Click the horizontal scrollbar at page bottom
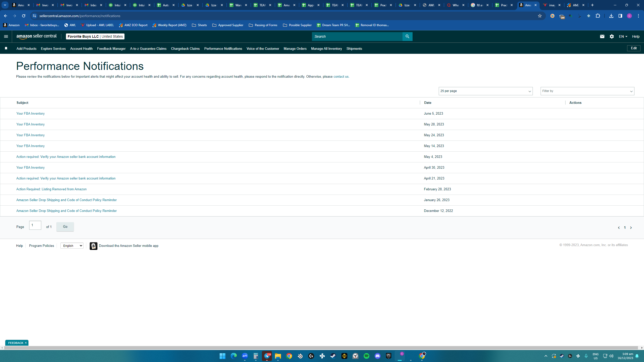 click(x=321, y=348)
